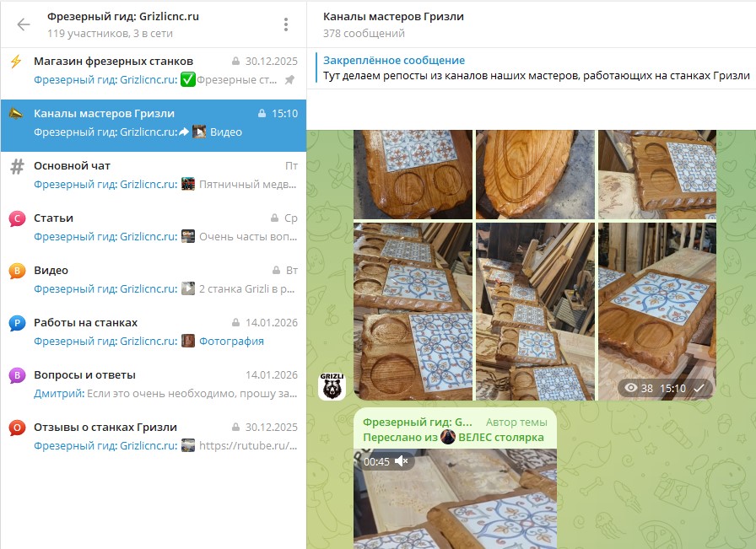Open top-right album photo

pos(657,175)
